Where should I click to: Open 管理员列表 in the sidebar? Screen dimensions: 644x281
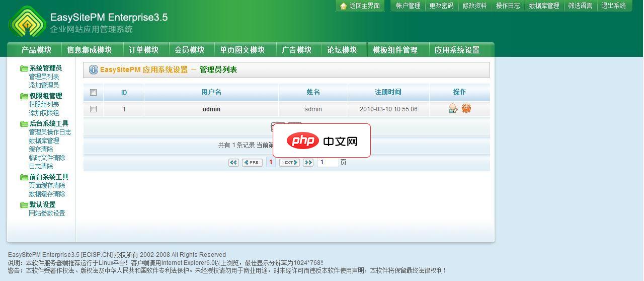point(44,77)
